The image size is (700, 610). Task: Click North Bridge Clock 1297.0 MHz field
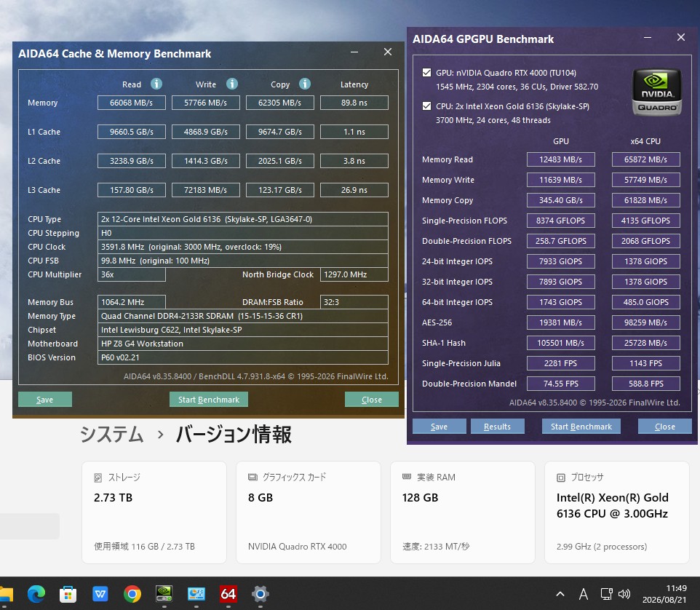354,274
